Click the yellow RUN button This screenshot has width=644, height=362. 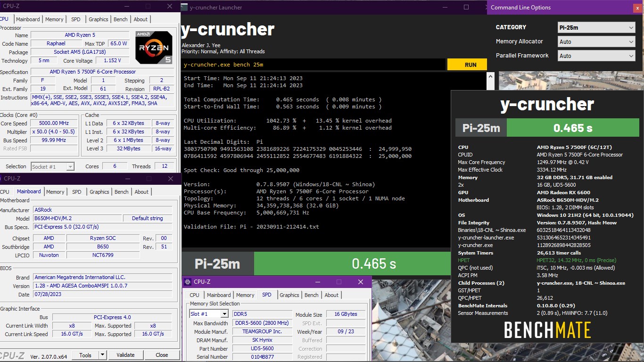467,65
